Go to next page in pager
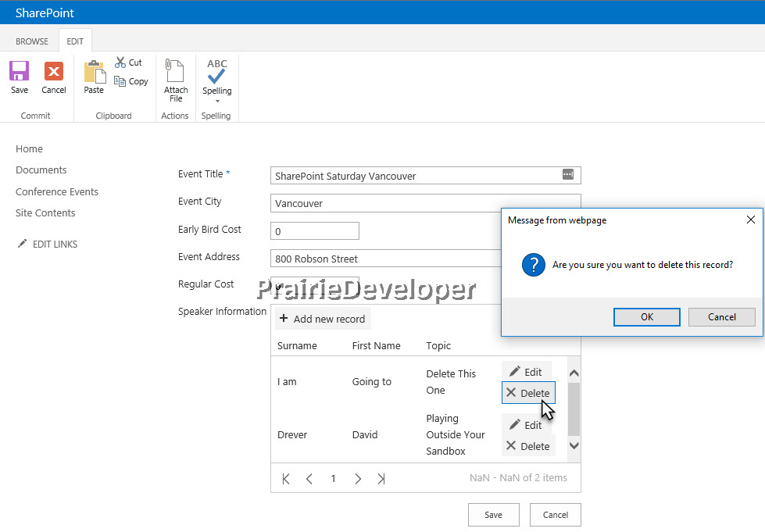The image size is (765, 532). 358,479
